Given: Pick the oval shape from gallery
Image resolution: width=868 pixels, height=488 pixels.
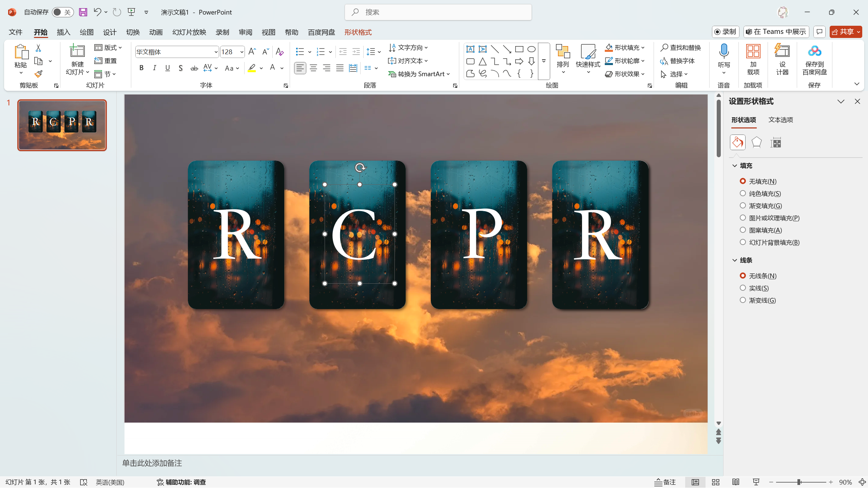Looking at the screenshot, I should pyautogui.click(x=532, y=49).
